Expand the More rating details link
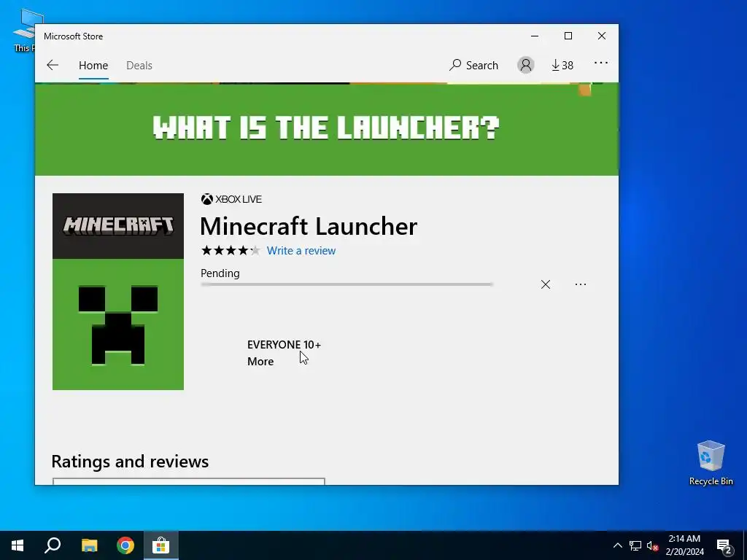 tap(260, 362)
